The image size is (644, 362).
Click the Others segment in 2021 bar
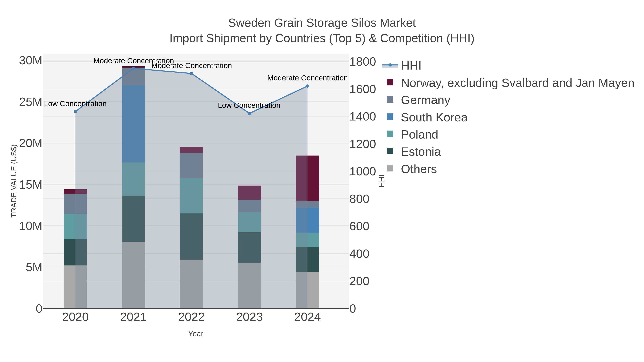(133, 275)
